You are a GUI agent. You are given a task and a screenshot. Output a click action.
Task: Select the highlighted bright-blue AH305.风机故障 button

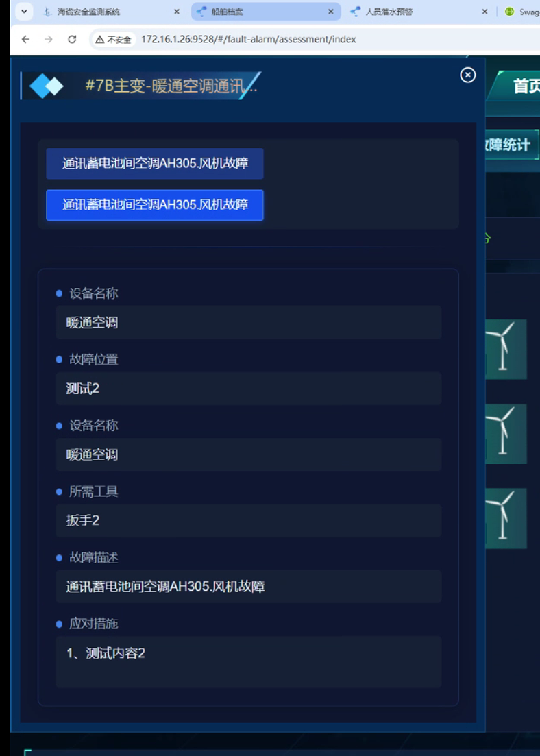[155, 205]
